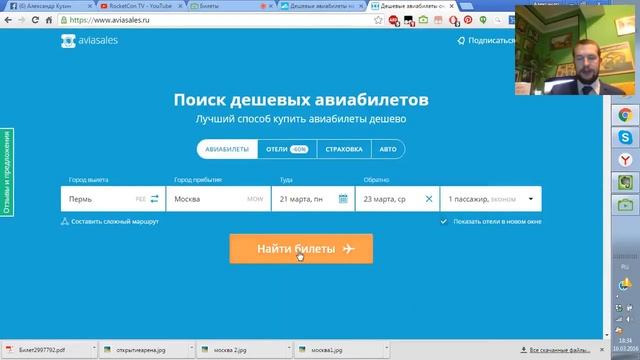Close the RocketCon TV YouTube tab
640x360 pixels.
[x=180, y=6]
